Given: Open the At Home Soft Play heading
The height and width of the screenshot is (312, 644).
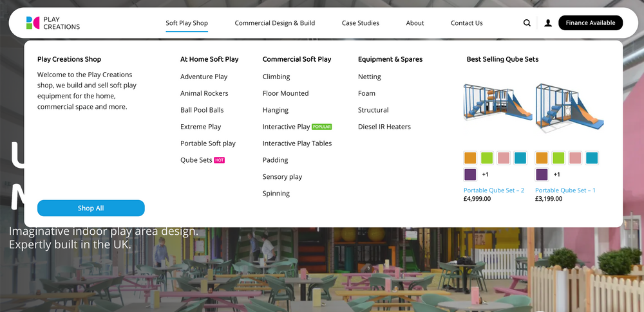Looking at the screenshot, I should tap(209, 59).
